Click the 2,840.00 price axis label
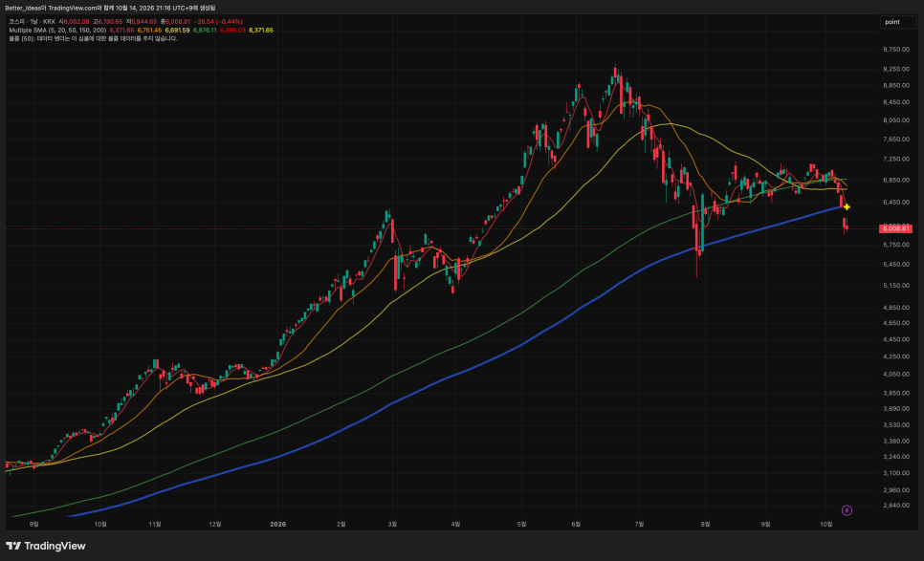The height and width of the screenshot is (561, 924). tap(896, 505)
